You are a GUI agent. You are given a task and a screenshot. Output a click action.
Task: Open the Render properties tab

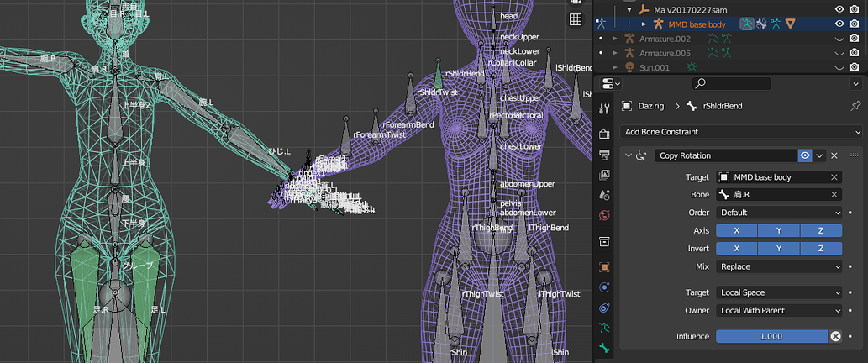[604, 134]
